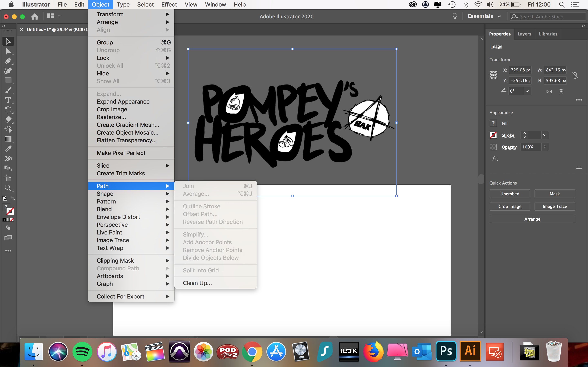
Task: Toggle constrain width and height proportions
Action: 575,75
